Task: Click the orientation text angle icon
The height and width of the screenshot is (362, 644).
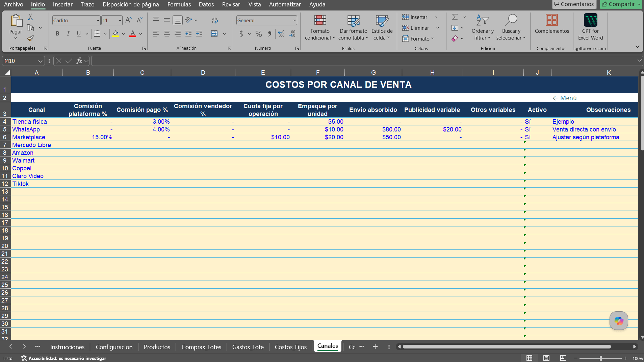Action: pyautogui.click(x=188, y=20)
